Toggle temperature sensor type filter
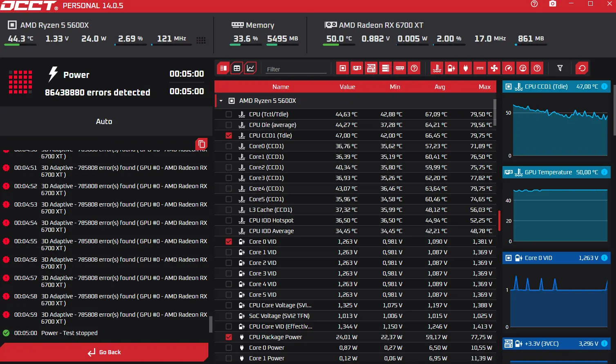 click(437, 68)
